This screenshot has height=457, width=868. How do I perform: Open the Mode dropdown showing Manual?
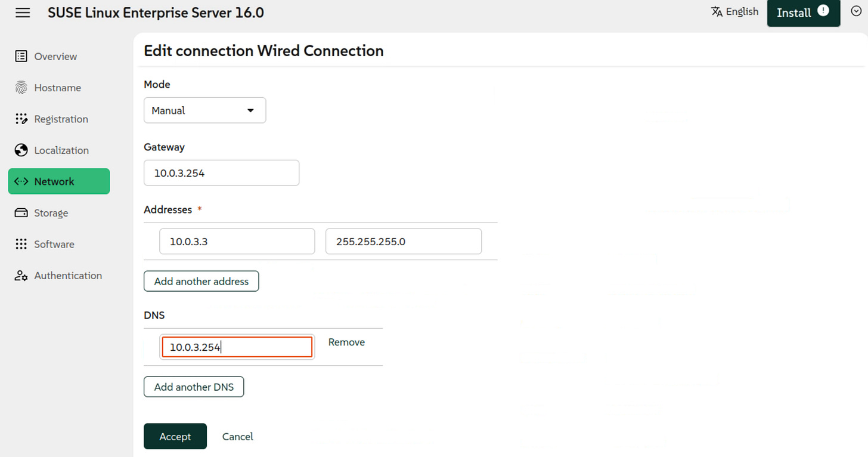click(x=204, y=110)
